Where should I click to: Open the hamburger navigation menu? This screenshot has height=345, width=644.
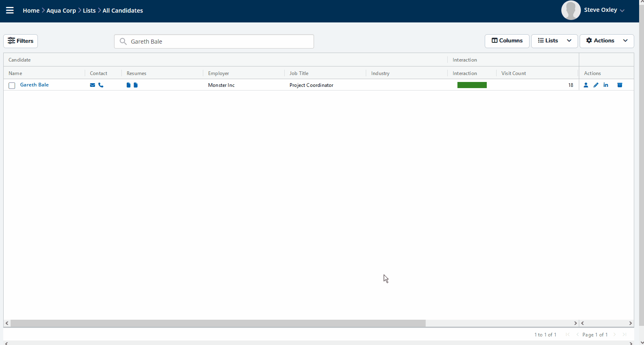point(10,11)
